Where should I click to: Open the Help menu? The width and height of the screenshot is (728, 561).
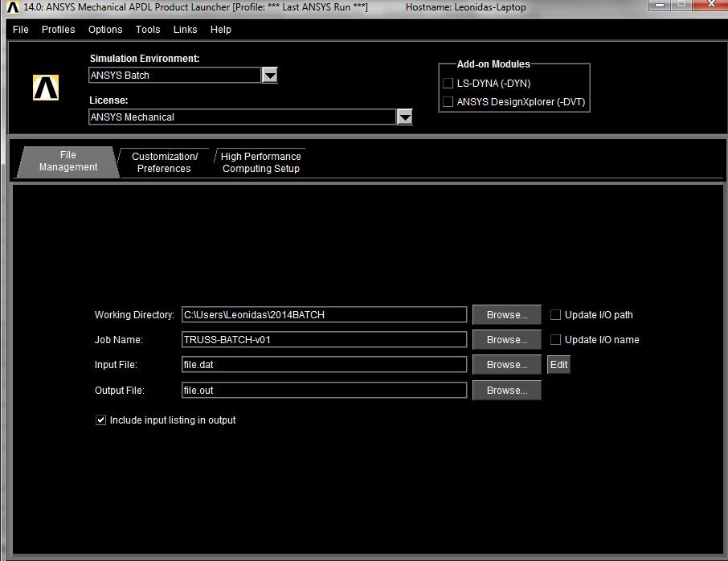(220, 29)
